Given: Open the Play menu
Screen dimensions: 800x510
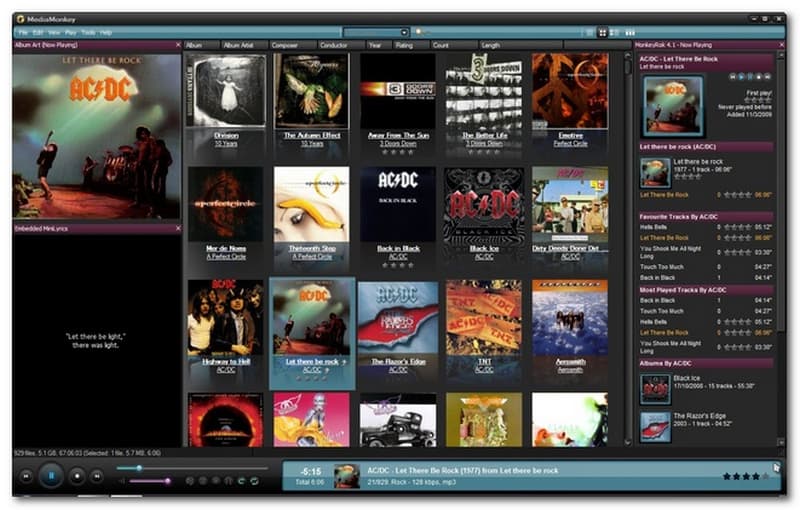Looking at the screenshot, I should point(70,33).
